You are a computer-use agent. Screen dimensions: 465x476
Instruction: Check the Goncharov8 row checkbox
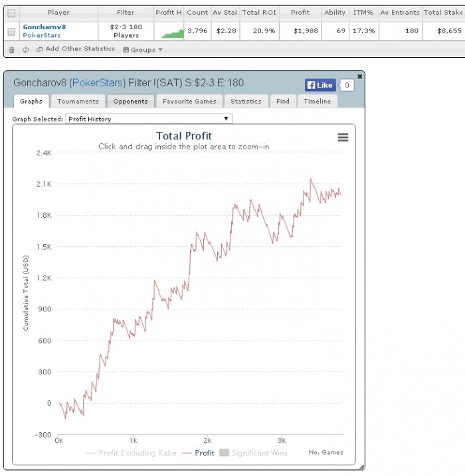(x=11, y=31)
